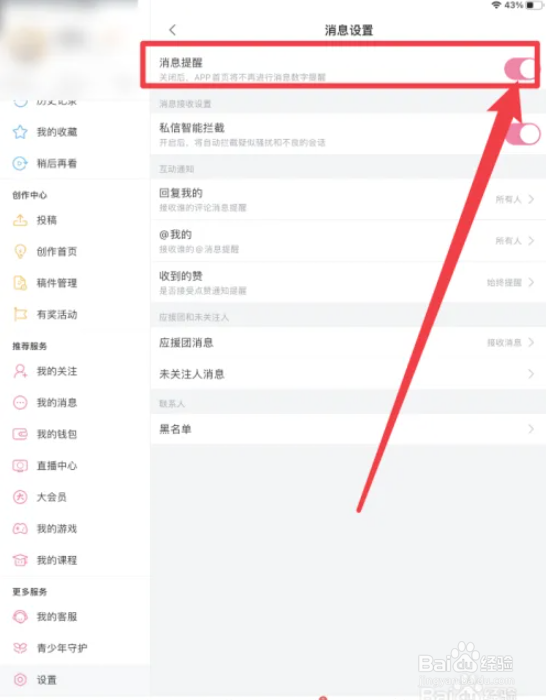This screenshot has width=546, height=700.
Task: Tap the 我的消息 chat bubble icon
Action: click(x=20, y=403)
